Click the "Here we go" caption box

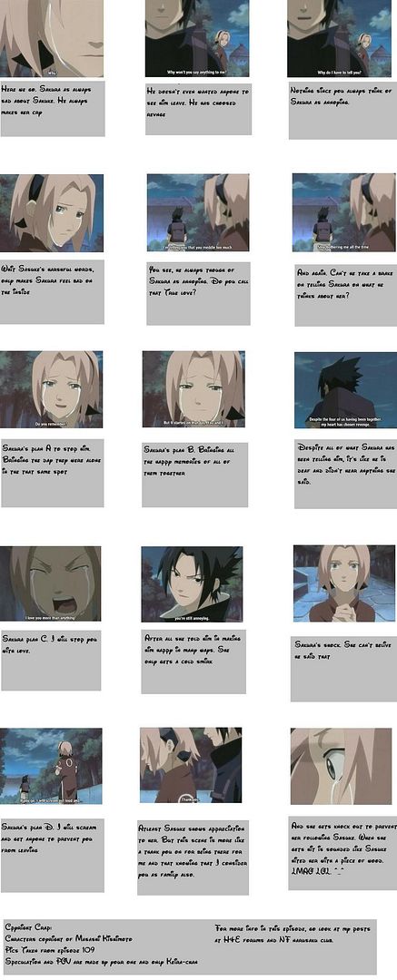53,109
